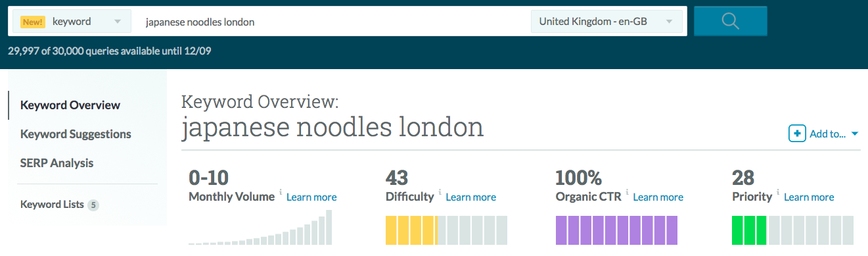Open the United Kingdom - en-GB locale dropdown
Screen dimensions: 868x256
[606, 22]
